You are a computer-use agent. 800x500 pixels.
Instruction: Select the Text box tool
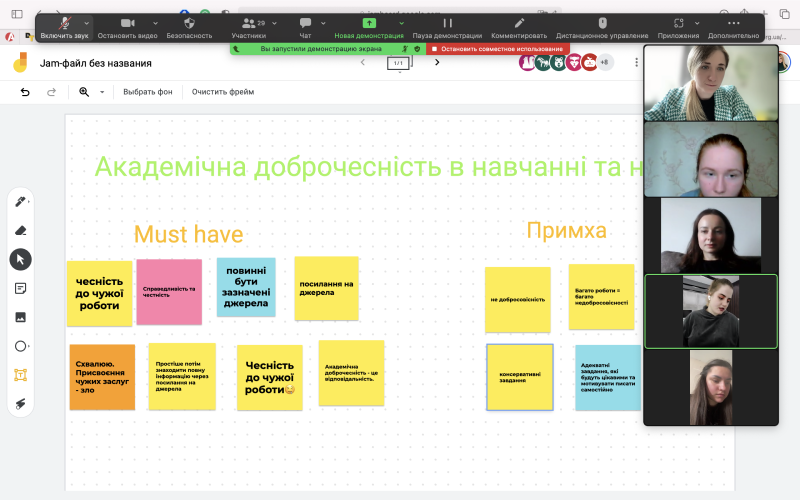pos(20,375)
